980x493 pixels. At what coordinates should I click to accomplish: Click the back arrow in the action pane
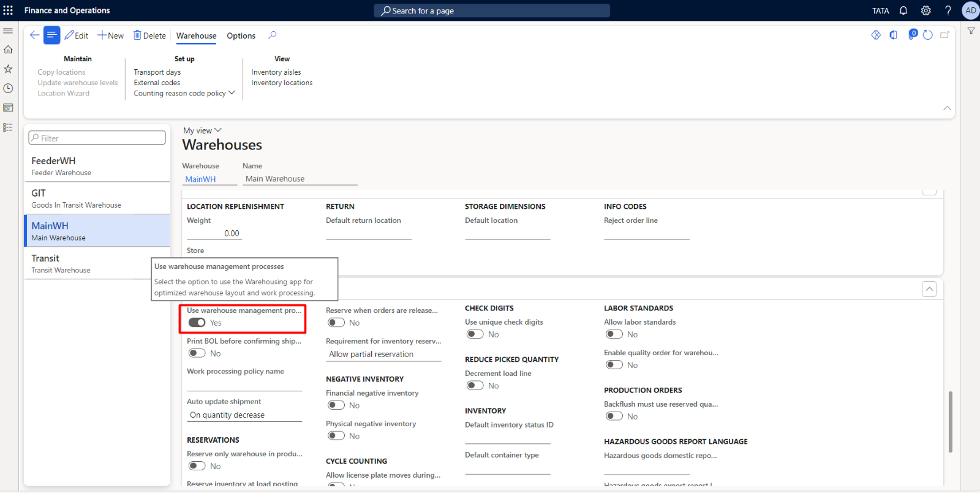(35, 36)
